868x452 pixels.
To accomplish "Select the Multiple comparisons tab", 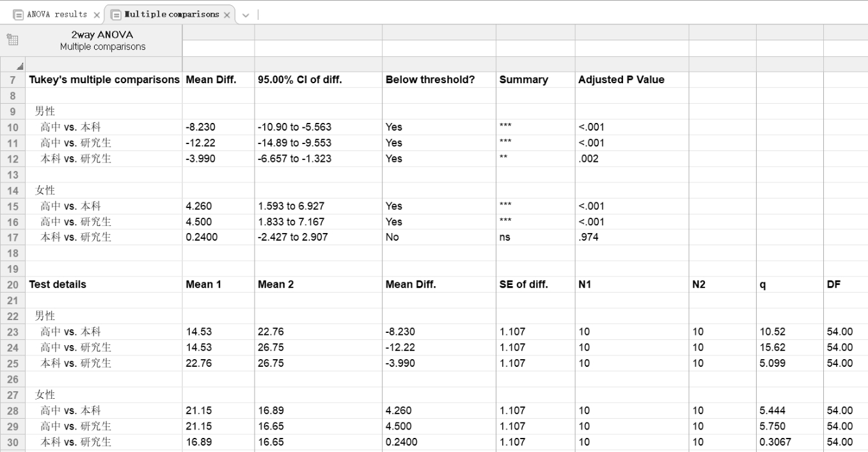I will click(170, 14).
